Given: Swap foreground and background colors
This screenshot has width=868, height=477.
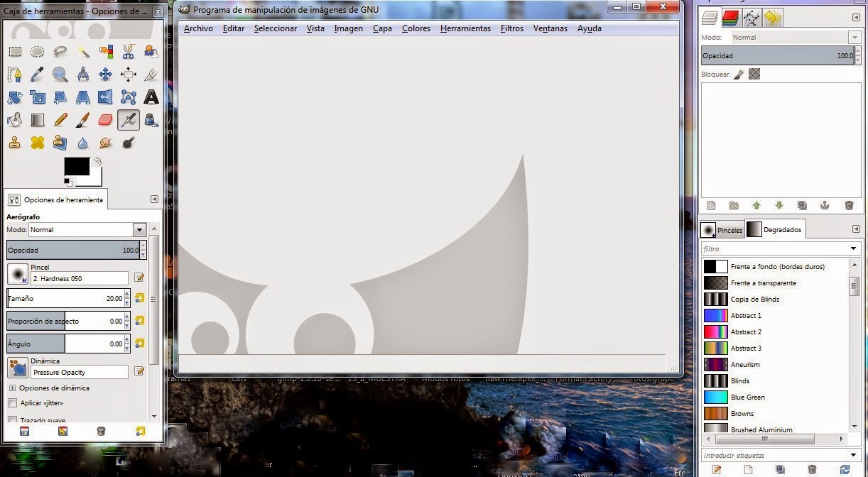Looking at the screenshot, I should pyautogui.click(x=98, y=161).
